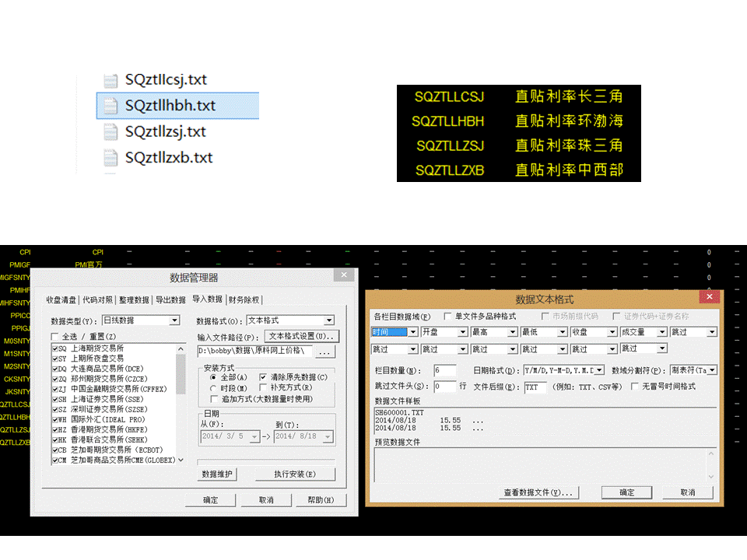
Task: Select the SQztllhbh.txt file icon
Action: point(112,106)
